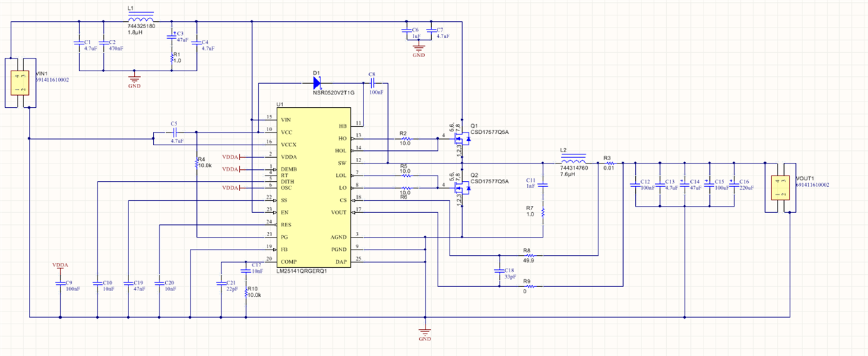Click the LM25141QRGERQ1 part number text
Screen dimensions: 868x356
[x=301, y=271]
